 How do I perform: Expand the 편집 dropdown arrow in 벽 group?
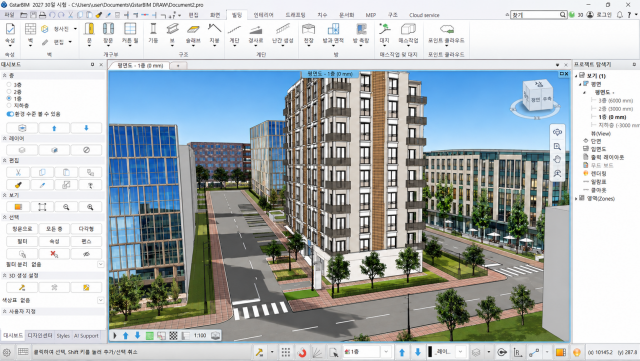[x=70, y=42]
